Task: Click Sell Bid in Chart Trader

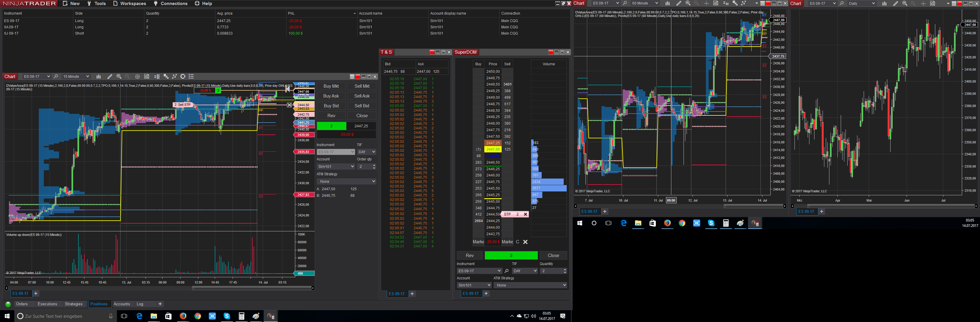Action: 362,106
